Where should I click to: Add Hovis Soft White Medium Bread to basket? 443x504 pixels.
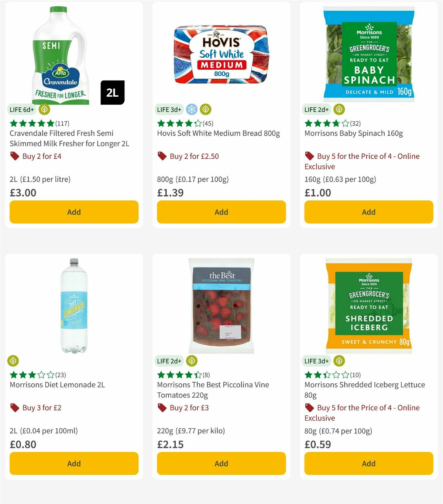click(x=221, y=212)
